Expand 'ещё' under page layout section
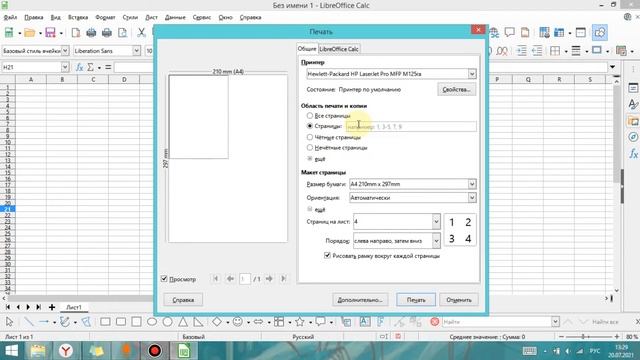 [x=316, y=209]
